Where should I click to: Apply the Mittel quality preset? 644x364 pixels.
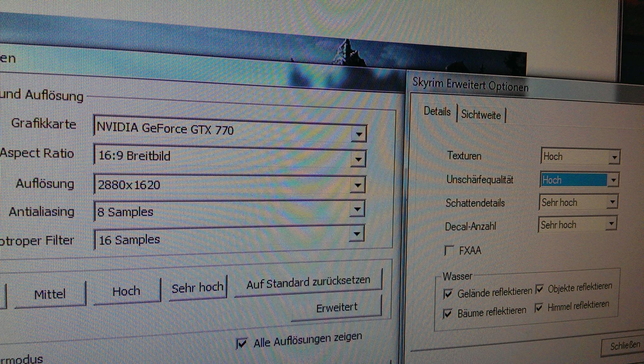50,294
